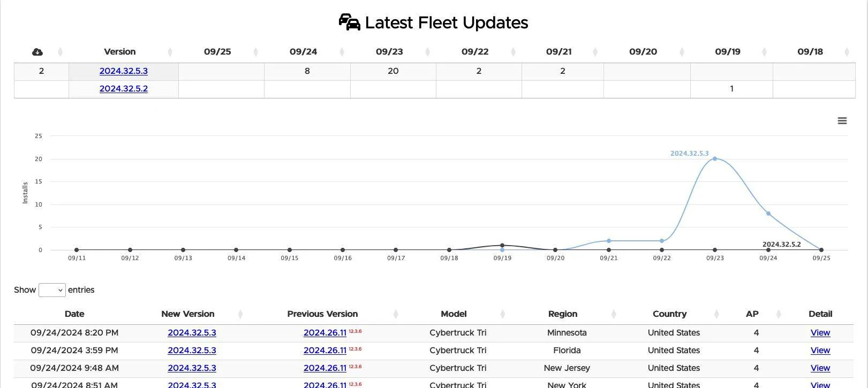This screenshot has width=868, height=388.
Task: Click the 09/23 peak point on the chart
Action: (715, 159)
